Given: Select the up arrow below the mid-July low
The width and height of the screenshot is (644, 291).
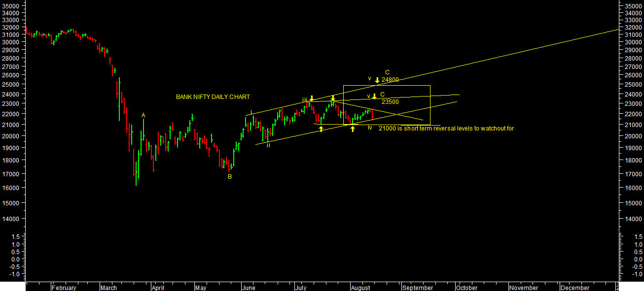Looking at the screenshot, I should (321, 129).
